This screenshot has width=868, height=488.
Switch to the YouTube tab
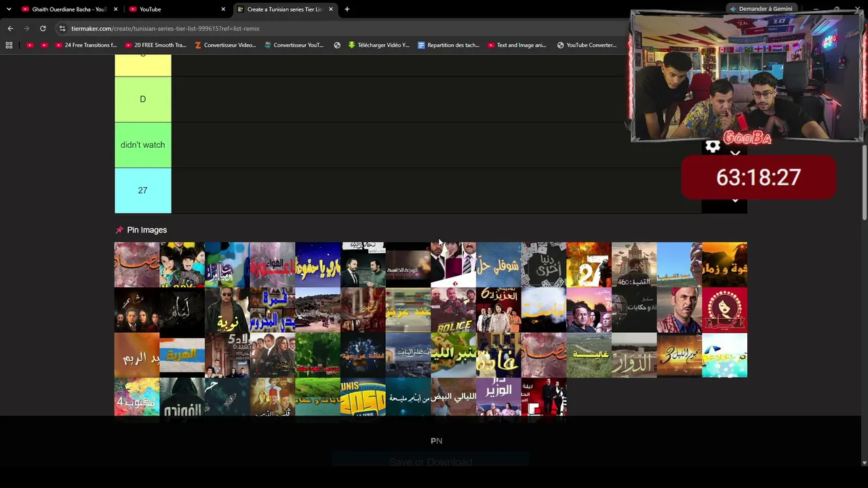tap(176, 9)
